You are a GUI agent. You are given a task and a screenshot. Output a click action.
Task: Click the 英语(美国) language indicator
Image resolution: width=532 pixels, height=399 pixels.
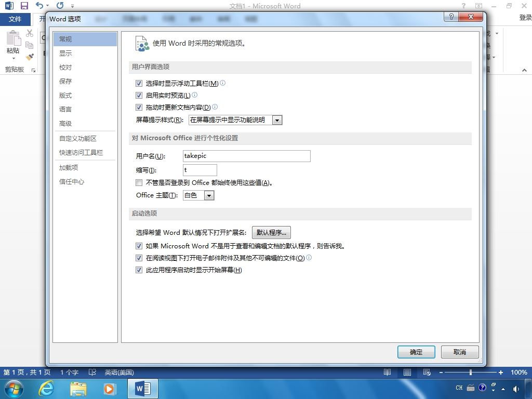pos(119,372)
